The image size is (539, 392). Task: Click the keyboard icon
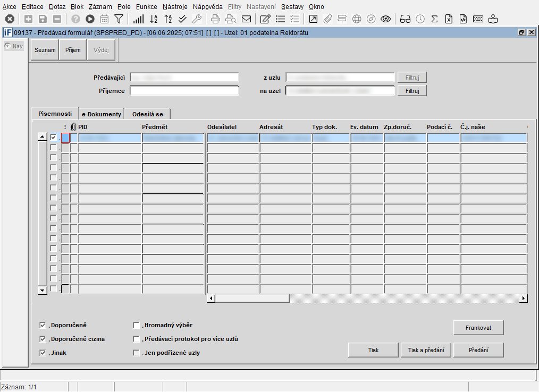click(x=478, y=19)
